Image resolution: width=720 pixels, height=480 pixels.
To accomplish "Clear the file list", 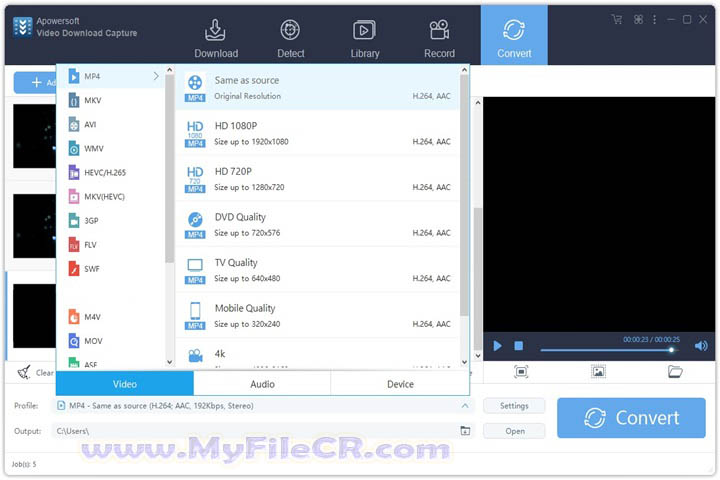I will click(x=36, y=373).
